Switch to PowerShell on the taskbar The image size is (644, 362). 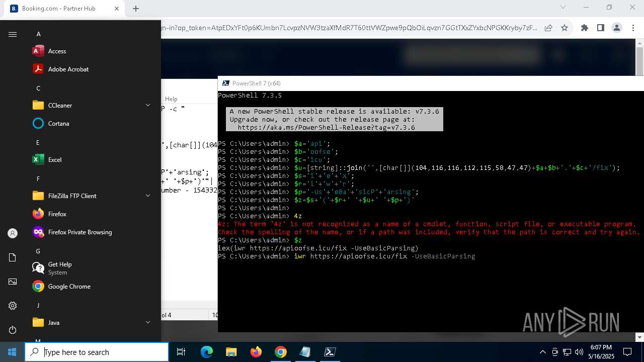pyautogui.click(x=330, y=352)
